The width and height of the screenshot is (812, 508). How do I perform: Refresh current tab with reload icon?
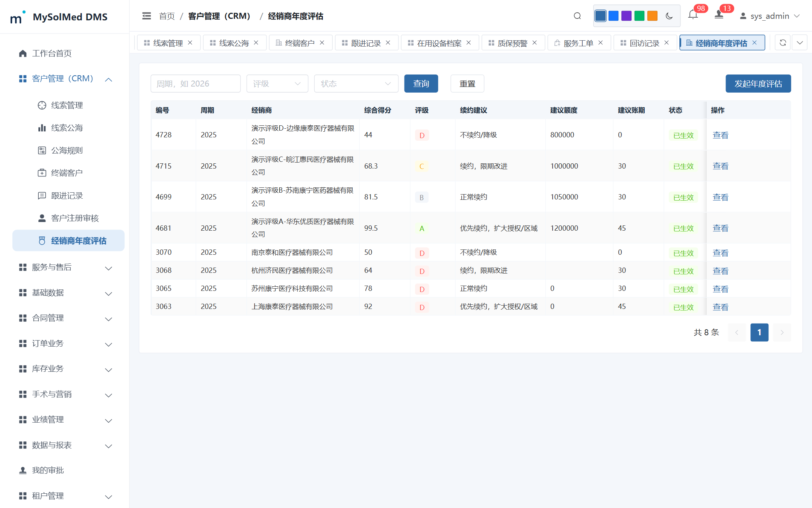click(783, 43)
